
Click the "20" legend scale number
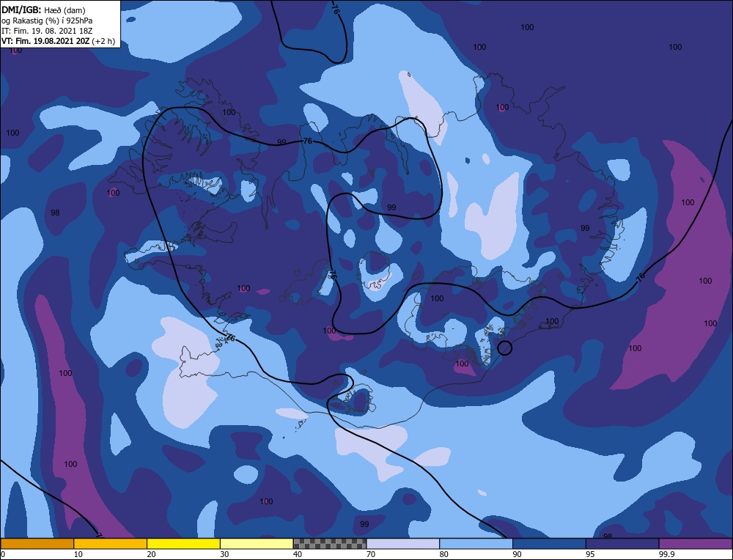click(x=151, y=554)
